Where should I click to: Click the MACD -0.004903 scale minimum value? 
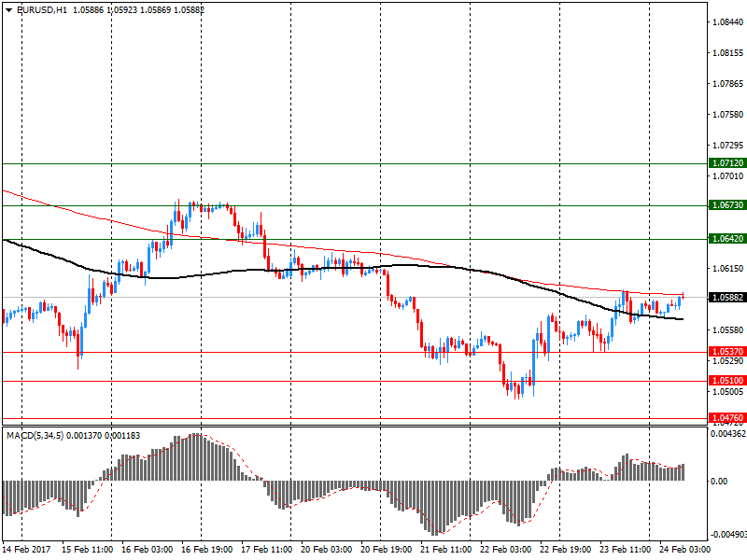click(728, 534)
